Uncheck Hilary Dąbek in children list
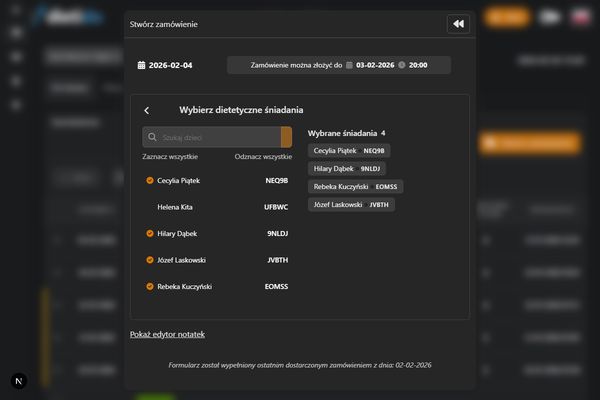The height and width of the screenshot is (400, 600). [150, 233]
